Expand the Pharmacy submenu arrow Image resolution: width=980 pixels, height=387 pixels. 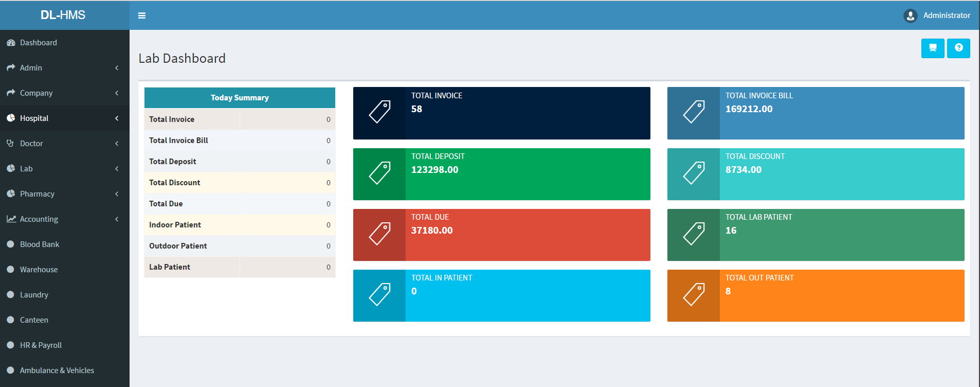[x=117, y=194]
